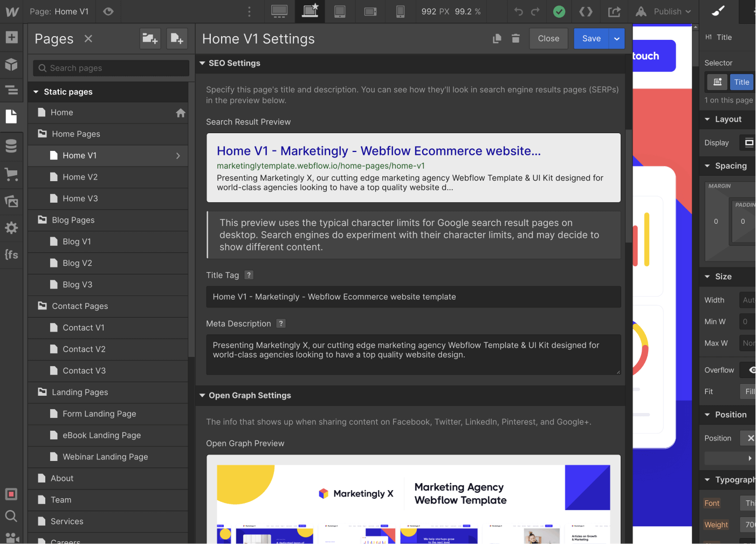The height and width of the screenshot is (544, 756).
Task: Open the Settings gear panel
Action: 11,228
